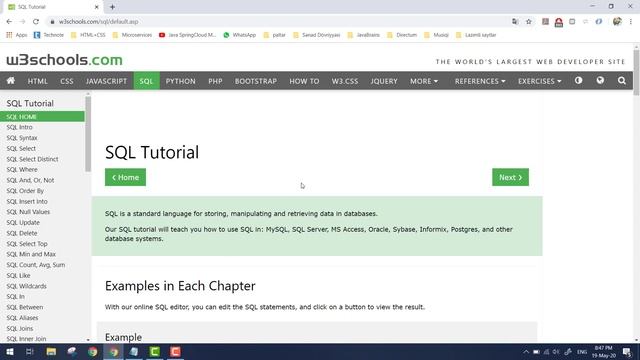The image size is (640, 360).
Task: Show hidden system tray icons
Action: pos(526,352)
